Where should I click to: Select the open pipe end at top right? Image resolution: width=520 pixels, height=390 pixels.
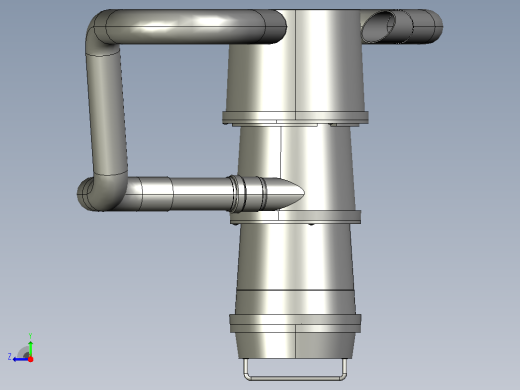pyautogui.click(x=379, y=27)
